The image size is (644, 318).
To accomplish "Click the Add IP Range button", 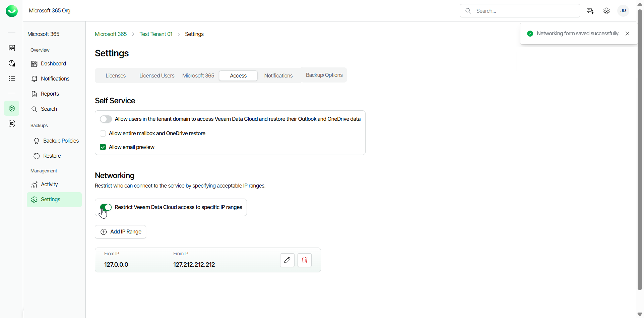I will click(121, 232).
